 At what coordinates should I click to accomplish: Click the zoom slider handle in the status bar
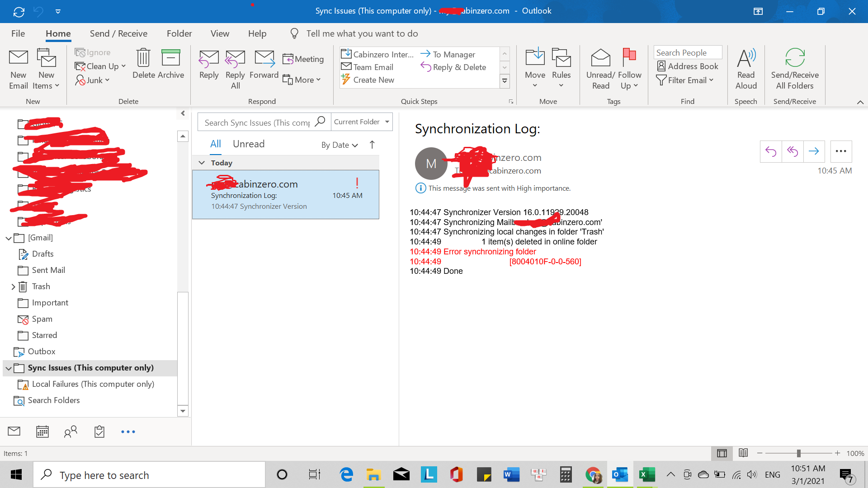point(798,453)
